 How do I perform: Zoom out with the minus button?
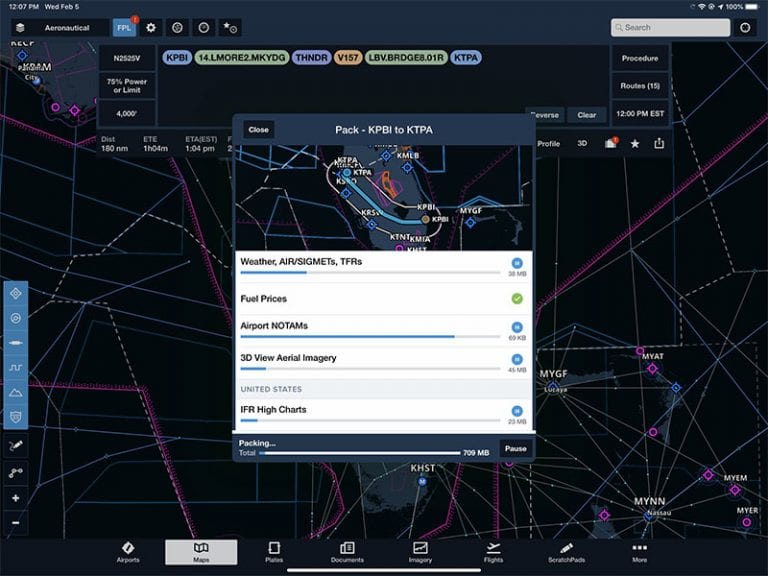[15, 522]
